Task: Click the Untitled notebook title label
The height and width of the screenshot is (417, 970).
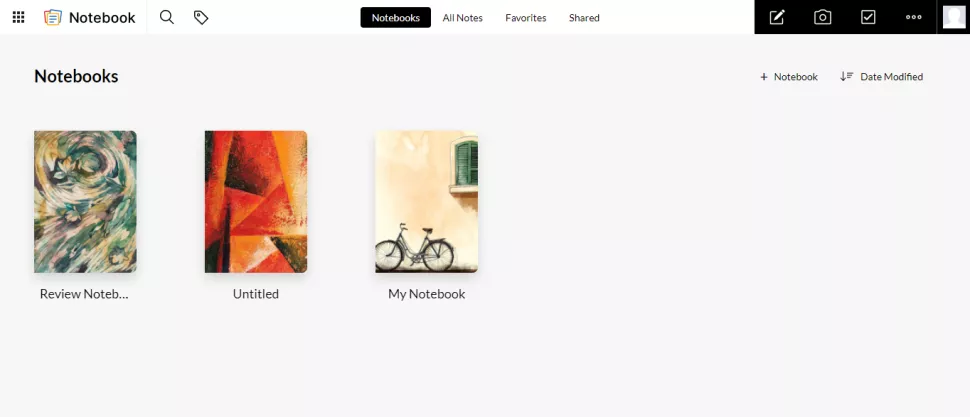Action: click(256, 294)
